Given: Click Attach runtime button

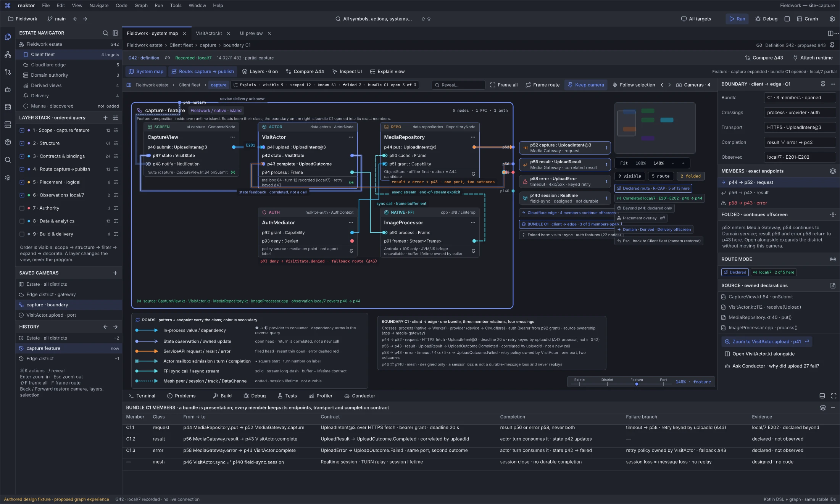Looking at the screenshot, I should pyautogui.click(x=813, y=58).
